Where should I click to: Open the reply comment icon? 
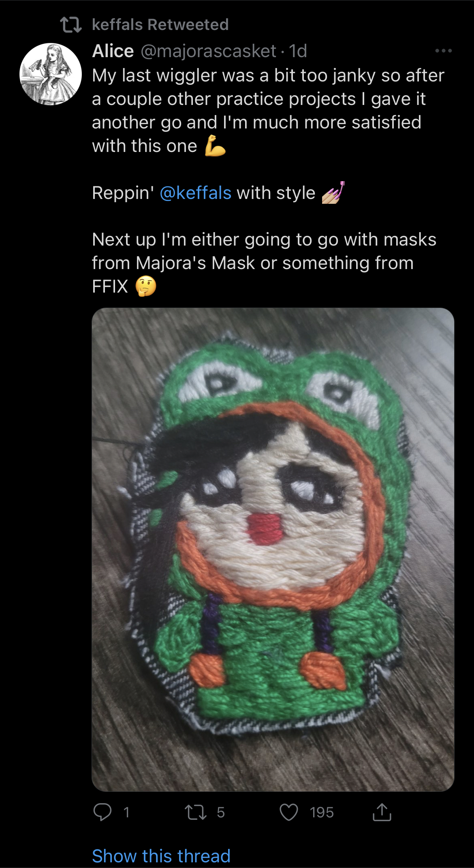click(102, 812)
